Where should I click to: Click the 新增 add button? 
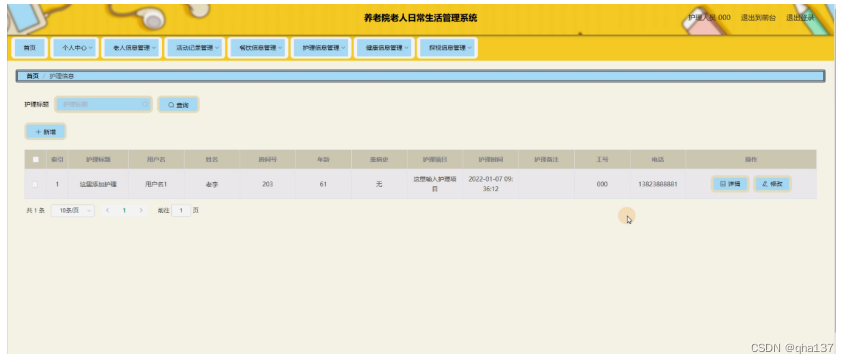coord(45,132)
